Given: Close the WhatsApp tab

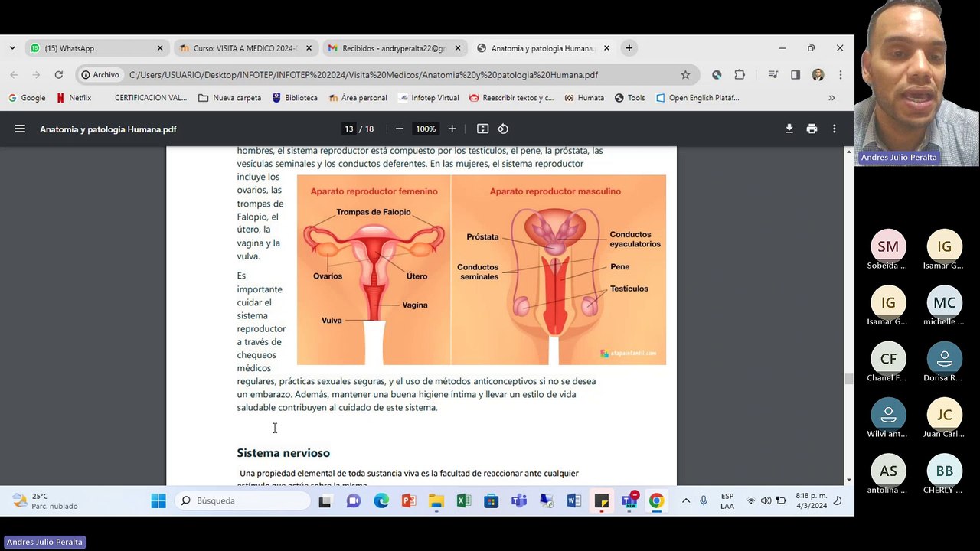Looking at the screenshot, I should pyautogui.click(x=160, y=48).
